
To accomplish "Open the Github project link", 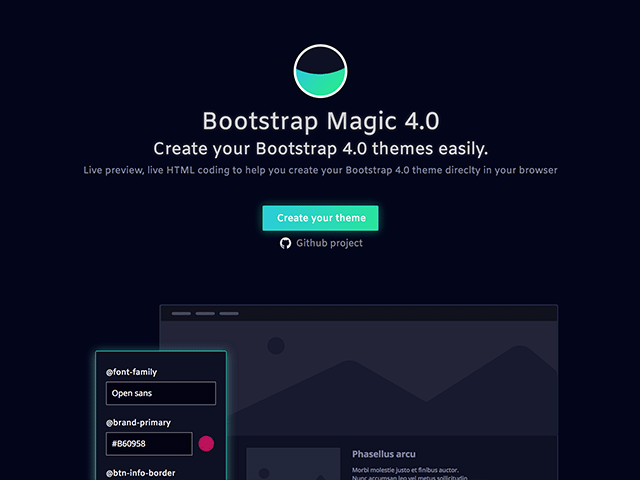I will 329,243.
